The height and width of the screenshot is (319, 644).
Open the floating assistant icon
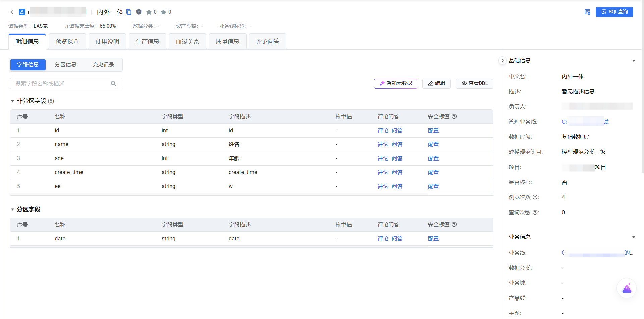click(626, 288)
